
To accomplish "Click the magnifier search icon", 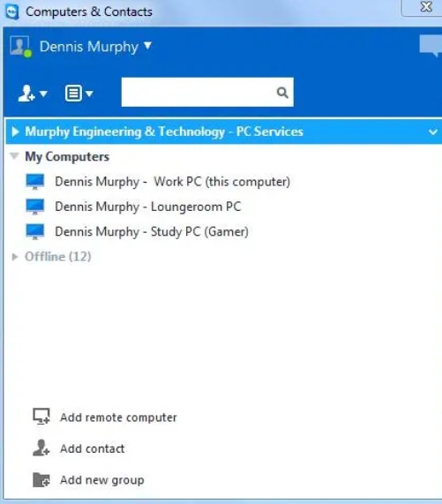I will 282,93.
